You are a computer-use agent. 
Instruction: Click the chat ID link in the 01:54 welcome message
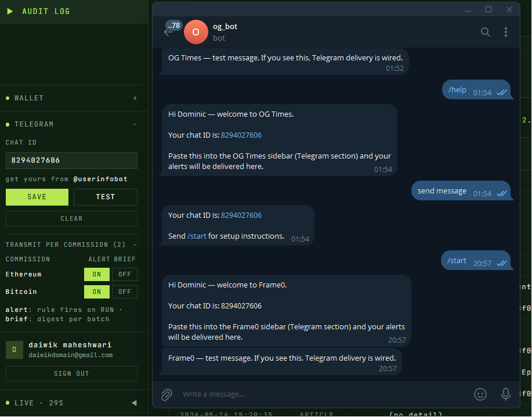[x=241, y=135]
